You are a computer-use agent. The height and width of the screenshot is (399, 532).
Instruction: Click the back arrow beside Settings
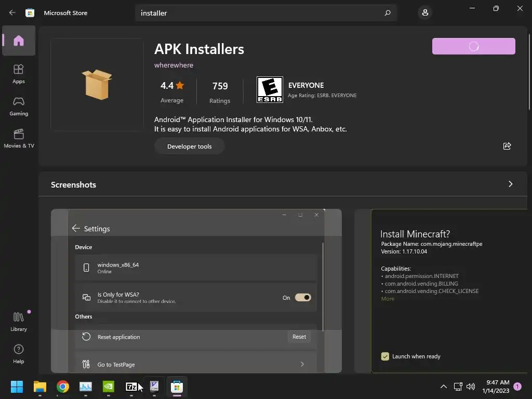76,229
